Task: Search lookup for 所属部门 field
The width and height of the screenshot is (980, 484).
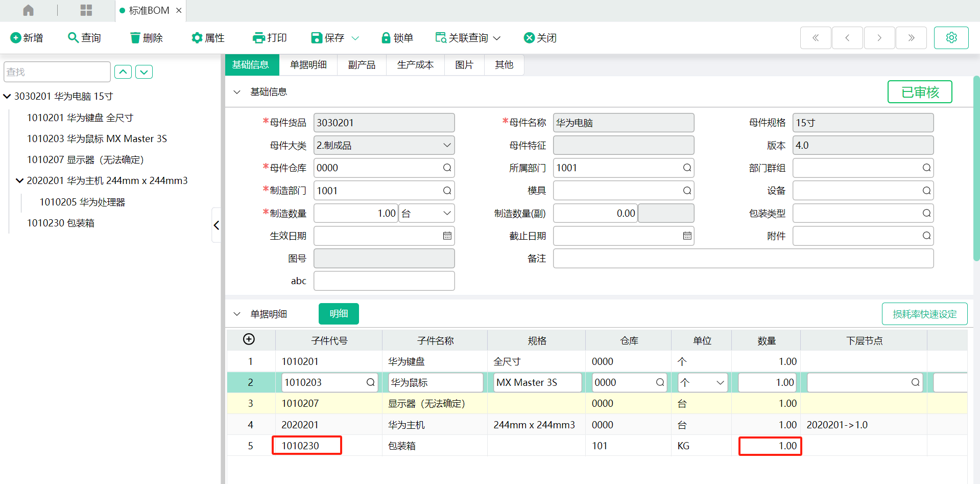Action: (x=687, y=168)
